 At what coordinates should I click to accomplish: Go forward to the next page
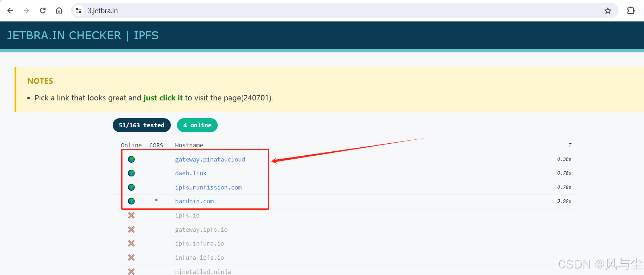(26, 11)
